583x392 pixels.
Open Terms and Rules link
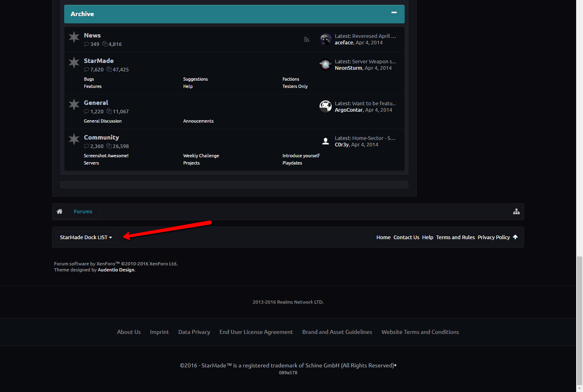[x=455, y=238]
